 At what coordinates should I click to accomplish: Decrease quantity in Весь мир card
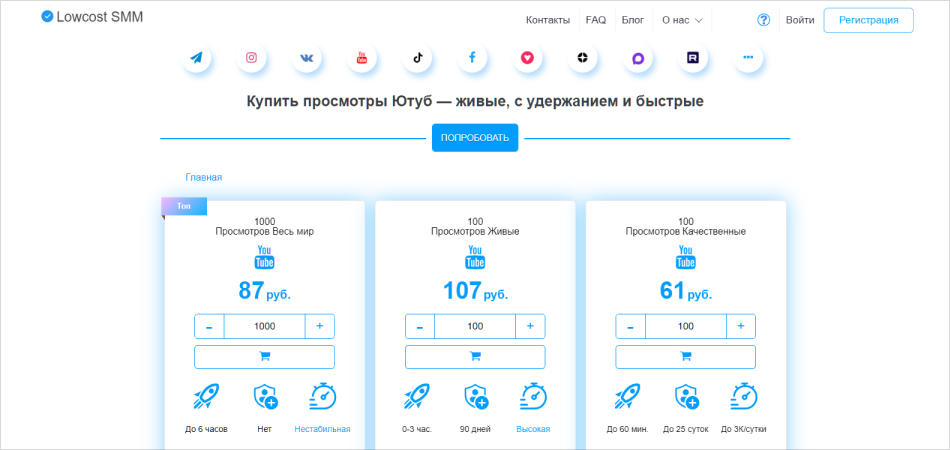click(210, 326)
